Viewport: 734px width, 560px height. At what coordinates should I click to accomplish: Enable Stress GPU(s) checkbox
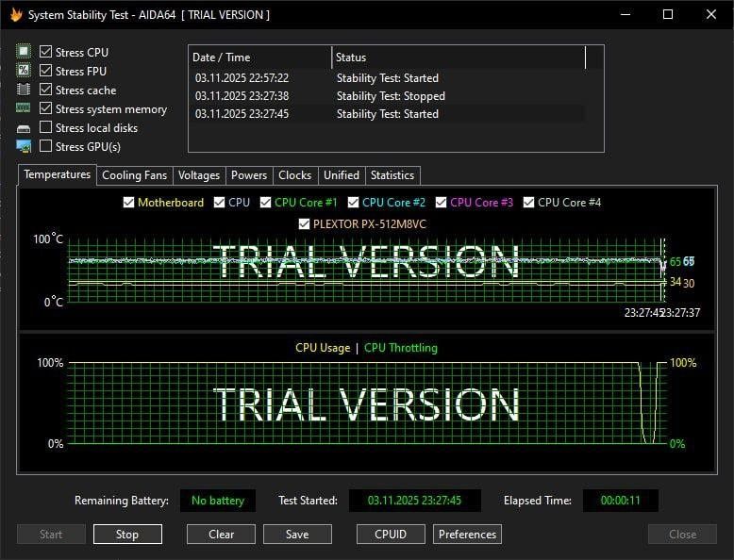45,146
